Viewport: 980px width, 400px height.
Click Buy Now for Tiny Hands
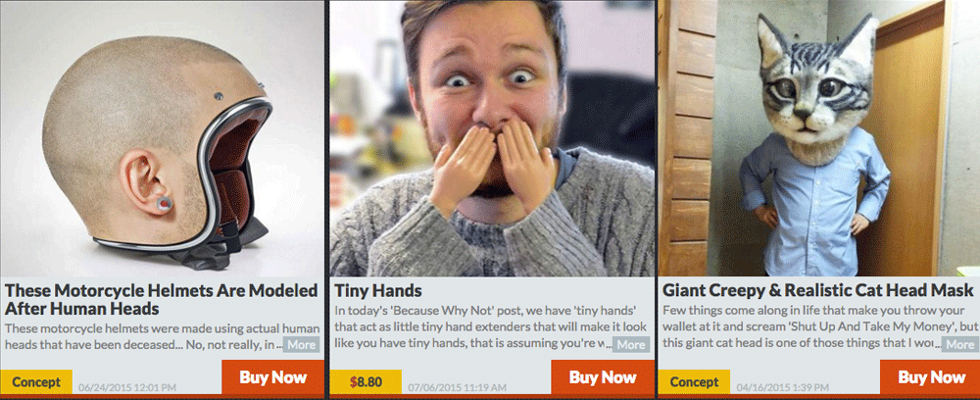tap(603, 377)
